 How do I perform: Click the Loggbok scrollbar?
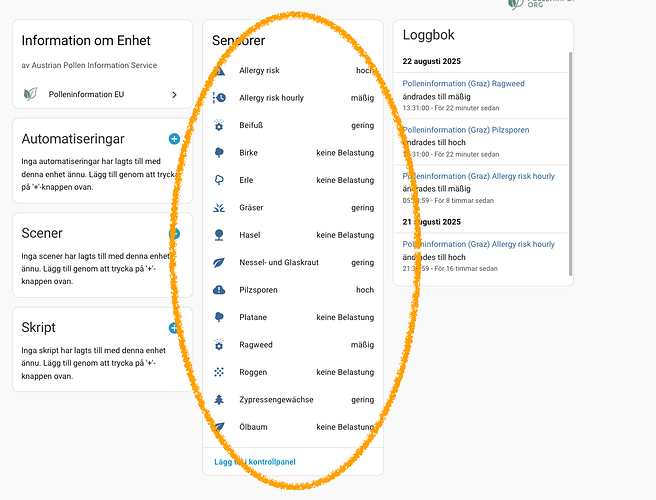pyautogui.click(x=570, y=160)
